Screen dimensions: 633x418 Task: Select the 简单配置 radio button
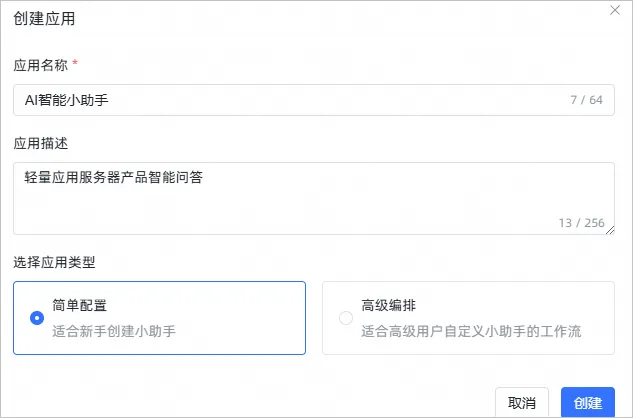pos(37,318)
